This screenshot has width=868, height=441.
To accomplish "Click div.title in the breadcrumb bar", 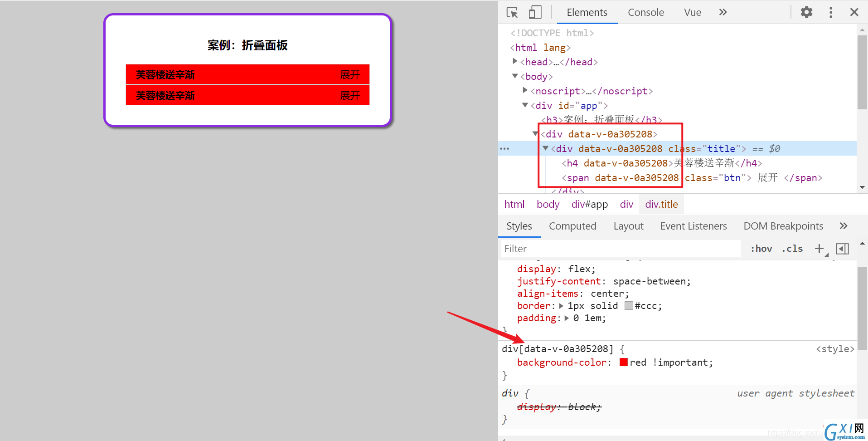I will tap(662, 204).
